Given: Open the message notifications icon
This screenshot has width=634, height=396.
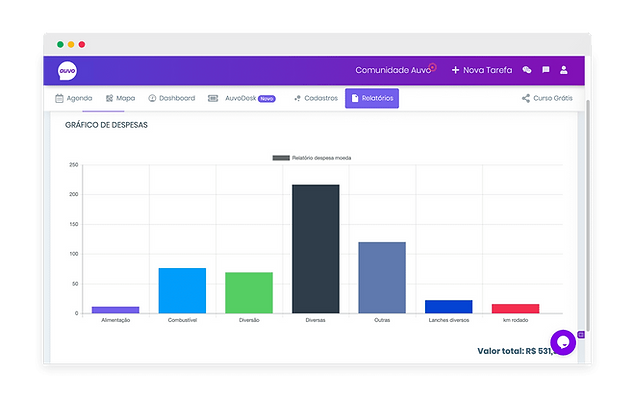Looking at the screenshot, I should click(x=546, y=70).
